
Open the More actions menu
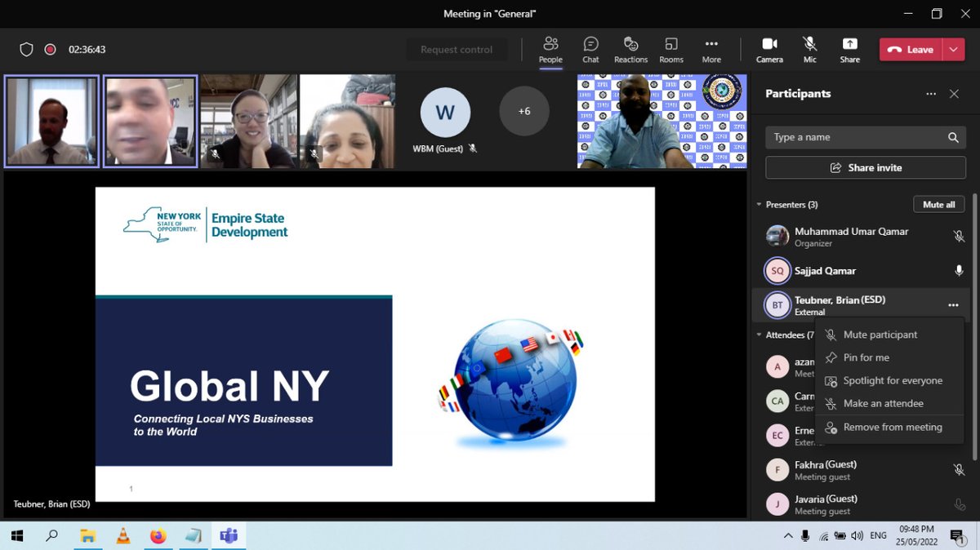(x=711, y=49)
